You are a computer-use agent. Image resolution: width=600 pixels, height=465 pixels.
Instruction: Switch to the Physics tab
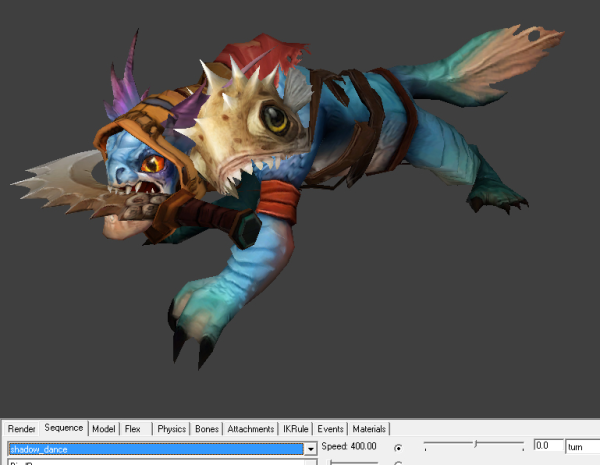click(171, 429)
